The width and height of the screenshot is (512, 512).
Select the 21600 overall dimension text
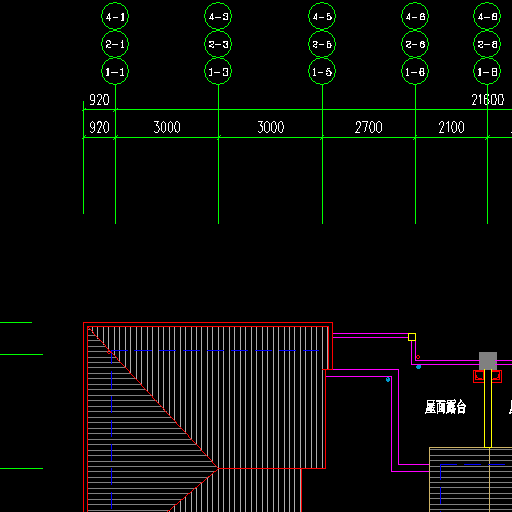pyautogui.click(x=488, y=100)
